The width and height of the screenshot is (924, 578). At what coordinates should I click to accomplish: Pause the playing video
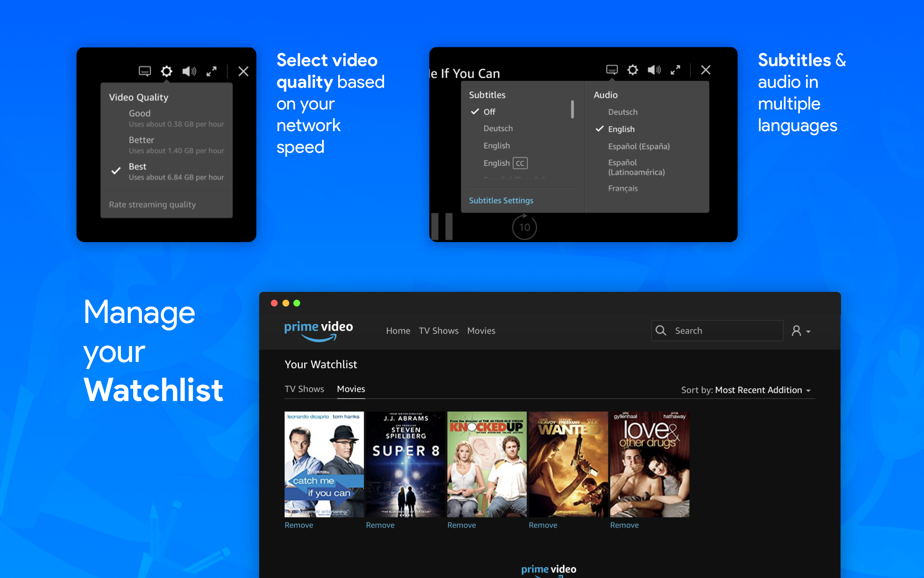point(442,226)
